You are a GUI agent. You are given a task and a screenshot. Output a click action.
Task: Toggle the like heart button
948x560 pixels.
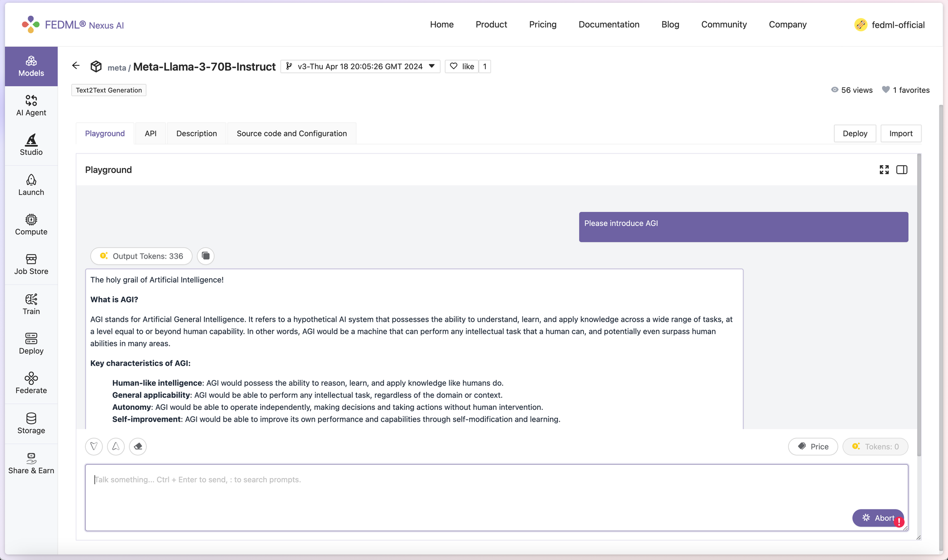(462, 66)
